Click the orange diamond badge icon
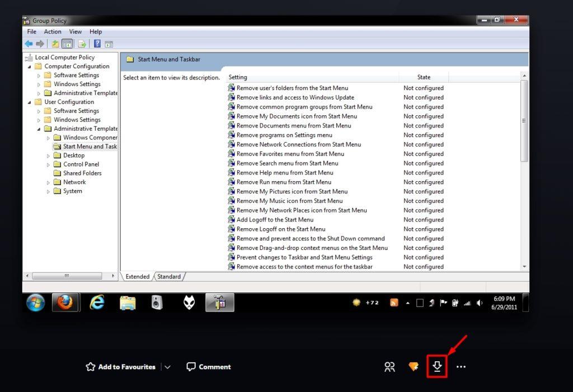This screenshot has width=573, height=392. tap(414, 366)
